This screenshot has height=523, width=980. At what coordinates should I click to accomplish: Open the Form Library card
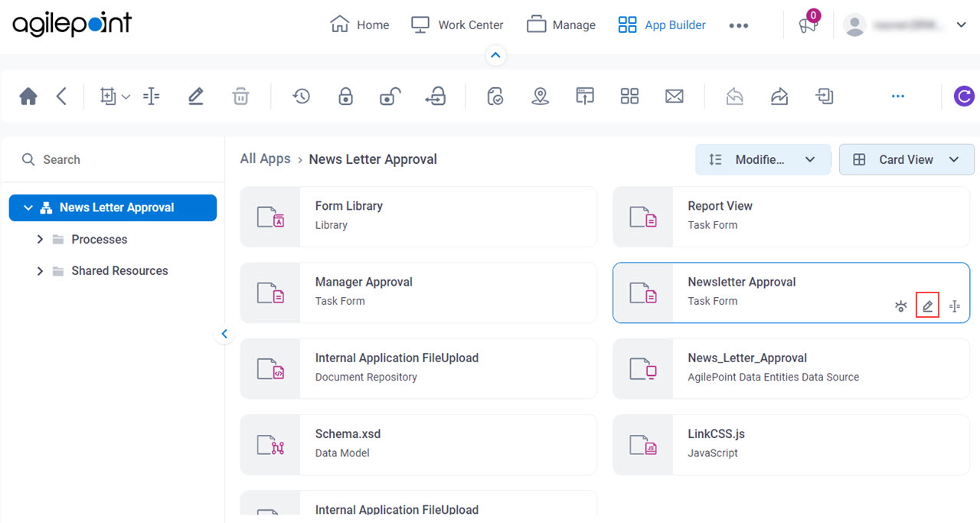click(419, 217)
